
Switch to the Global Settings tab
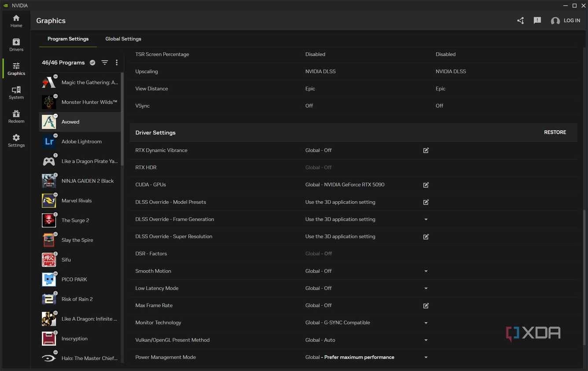click(123, 39)
